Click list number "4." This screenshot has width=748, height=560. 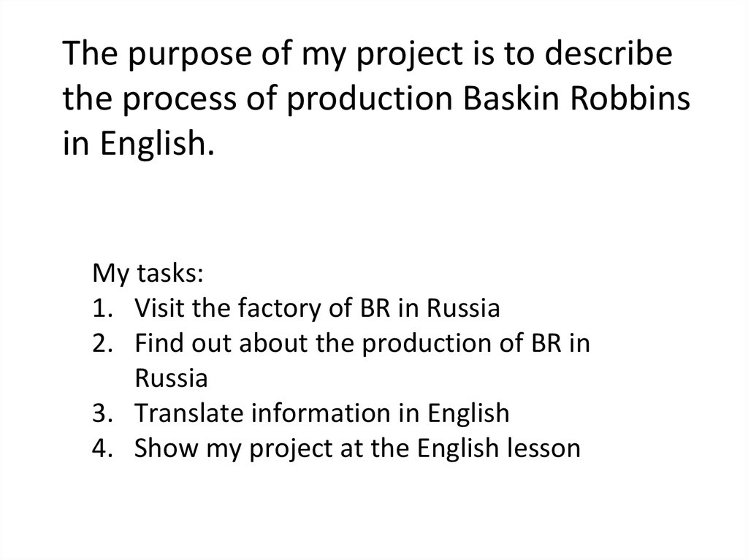102,448
